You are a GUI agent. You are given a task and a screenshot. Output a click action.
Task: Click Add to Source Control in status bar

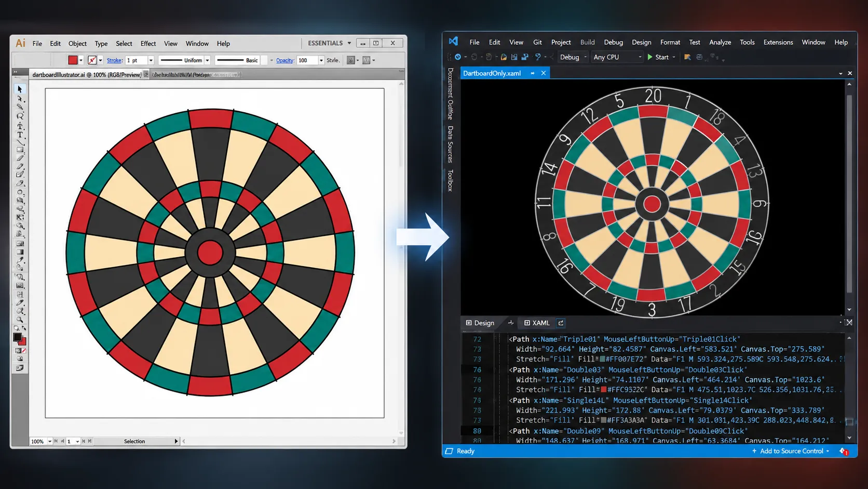[x=791, y=451]
